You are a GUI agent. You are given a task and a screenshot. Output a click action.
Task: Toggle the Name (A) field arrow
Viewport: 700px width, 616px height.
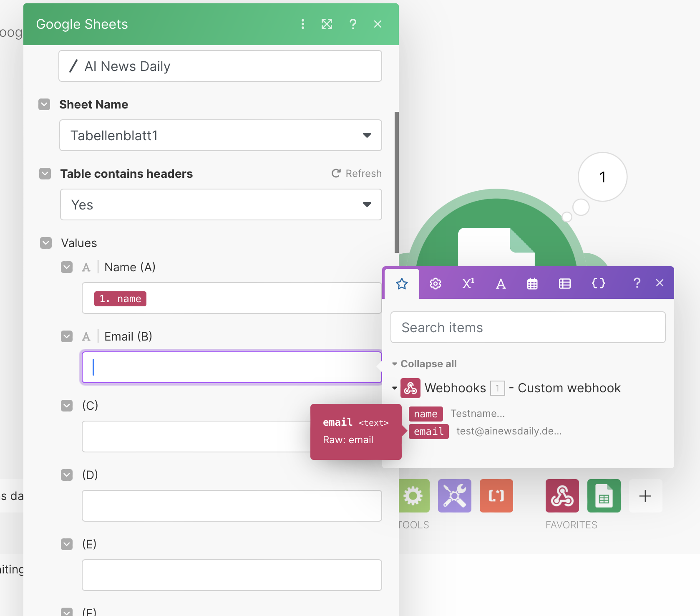point(67,267)
